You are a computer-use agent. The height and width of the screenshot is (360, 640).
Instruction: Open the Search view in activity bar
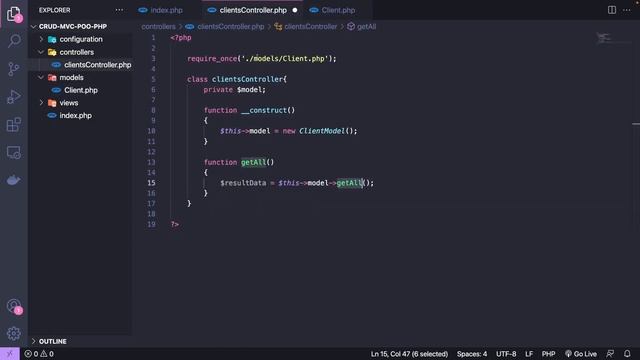(14, 40)
